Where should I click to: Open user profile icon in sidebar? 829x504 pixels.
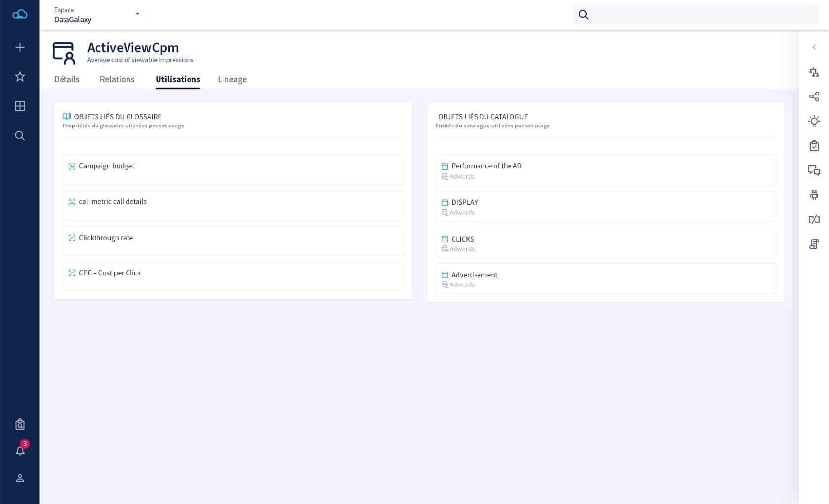point(20,478)
